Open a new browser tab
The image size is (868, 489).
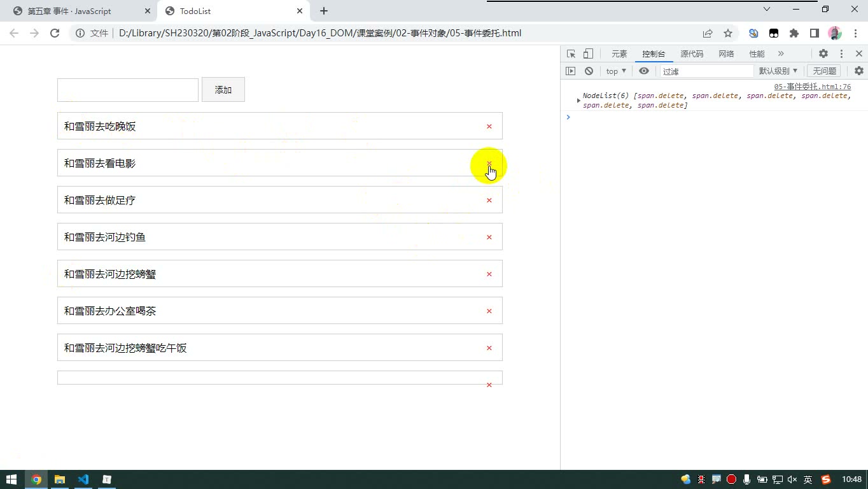pyautogui.click(x=324, y=11)
